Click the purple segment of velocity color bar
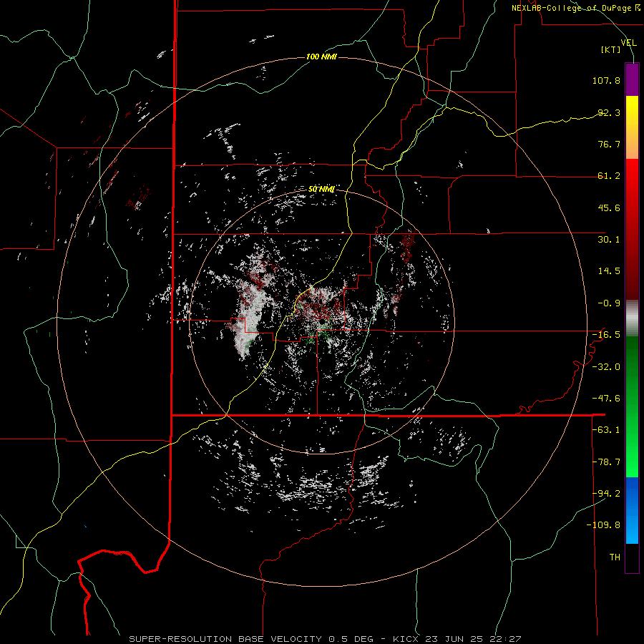The width and height of the screenshot is (644, 644). click(x=632, y=79)
